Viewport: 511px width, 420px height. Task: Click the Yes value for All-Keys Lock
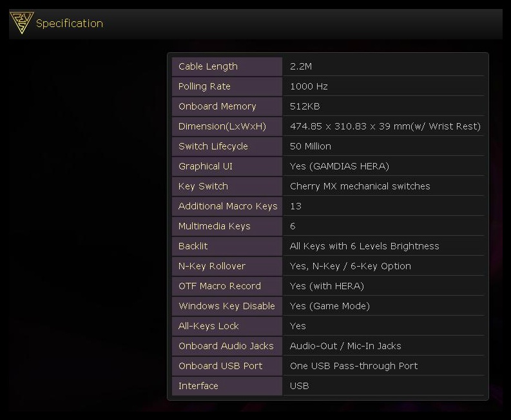coord(298,326)
